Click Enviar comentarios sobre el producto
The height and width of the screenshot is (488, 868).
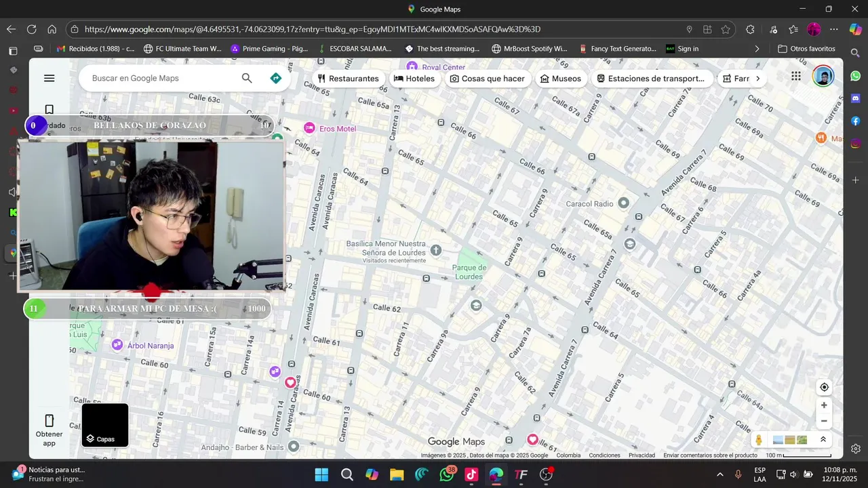point(710,455)
